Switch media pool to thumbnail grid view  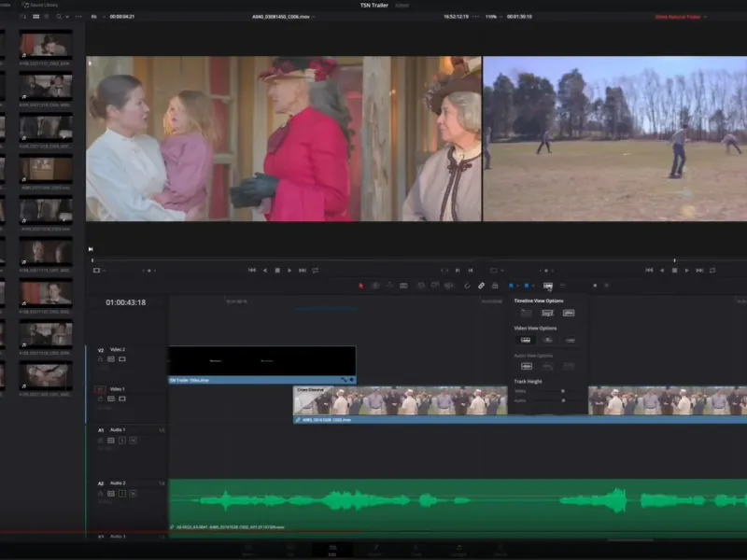click(35, 17)
